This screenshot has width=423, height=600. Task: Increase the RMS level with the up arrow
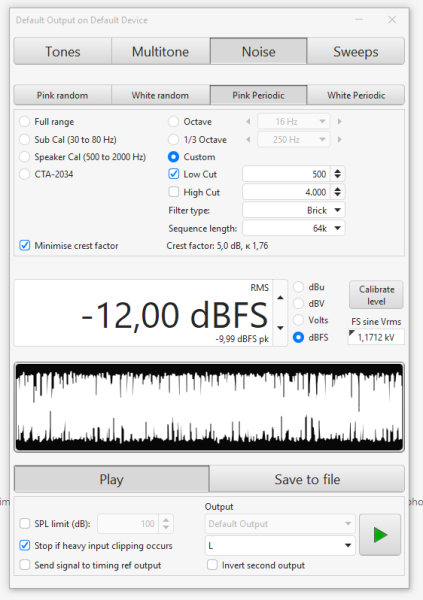pos(280,298)
